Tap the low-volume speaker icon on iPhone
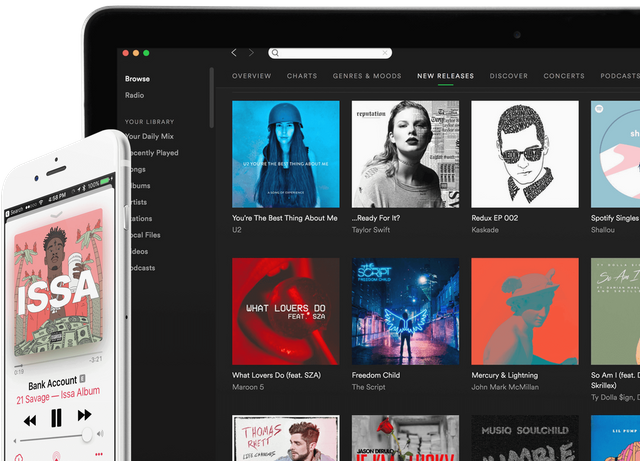The height and width of the screenshot is (461, 640). [x=15, y=441]
